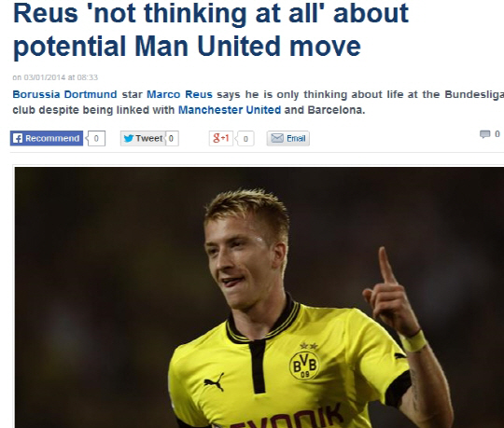Open the comments speech bubble icon
Image resolution: width=504 pixels, height=428 pixels.
(484, 134)
